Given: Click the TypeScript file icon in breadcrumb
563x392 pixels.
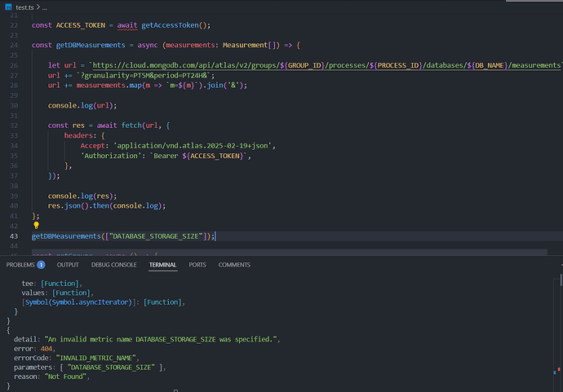Looking at the screenshot, I should [9, 7].
